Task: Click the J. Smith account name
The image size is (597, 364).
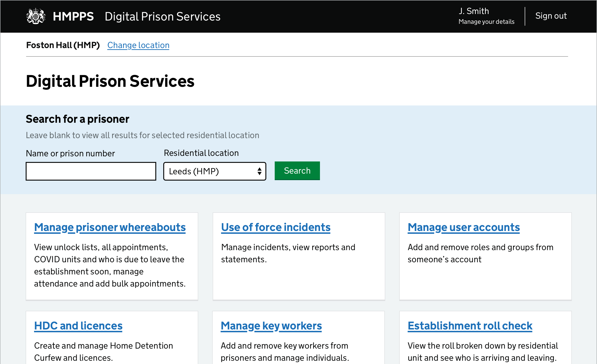Action: click(x=474, y=11)
